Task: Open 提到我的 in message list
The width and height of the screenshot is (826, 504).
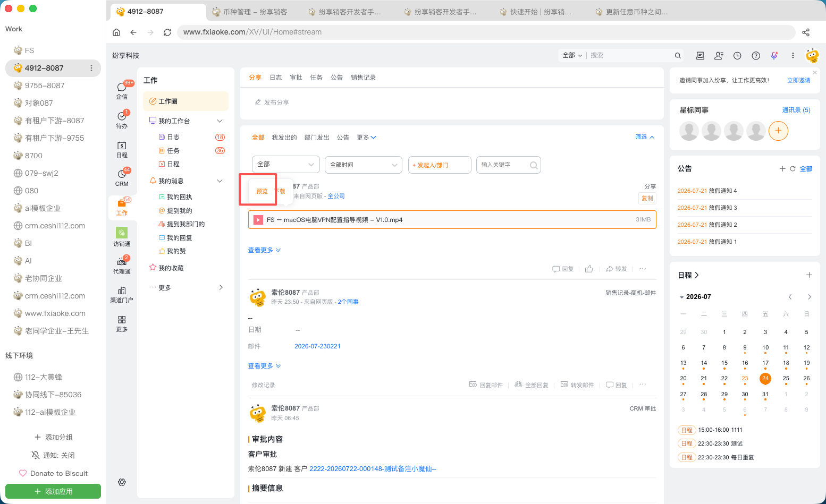Action: (x=180, y=211)
